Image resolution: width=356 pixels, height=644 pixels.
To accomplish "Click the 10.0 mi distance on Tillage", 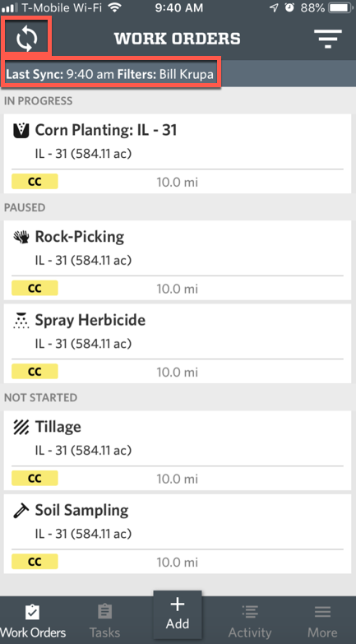I will point(178,479).
